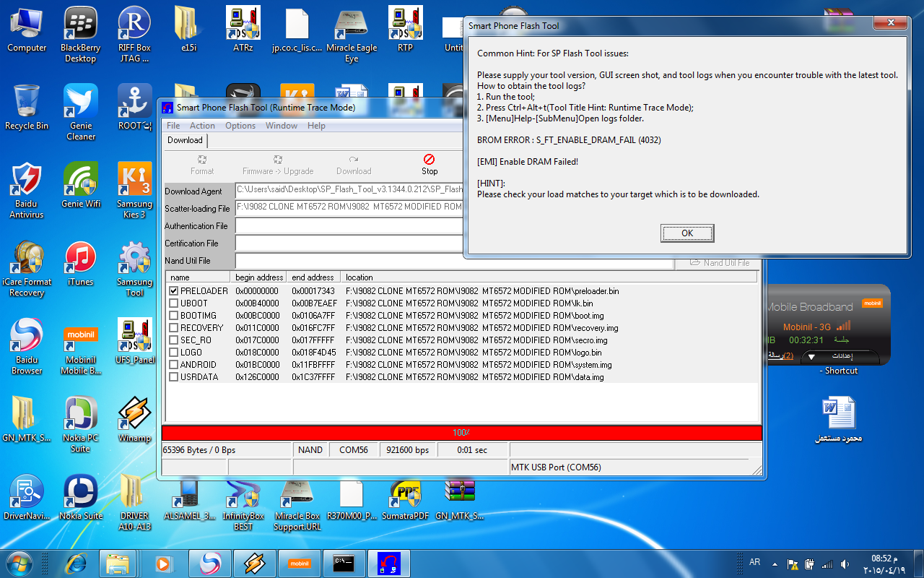Open the BlackBerry Desktop shortcut
Viewport: 924px width, 578px height.
click(81, 35)
